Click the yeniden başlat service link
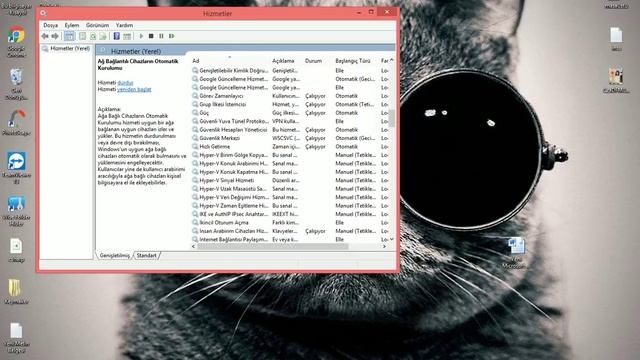Screen dimensions: 640x360 [x=134, y=89]
